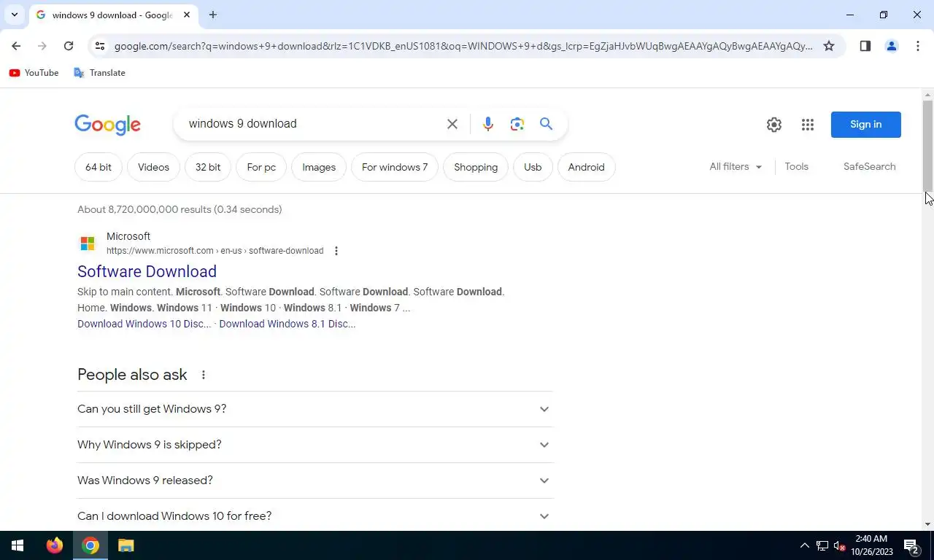This screenshot has width=934, height=560.
Task: Open the All filters dropdown
Action: click(x=736, y=167)
